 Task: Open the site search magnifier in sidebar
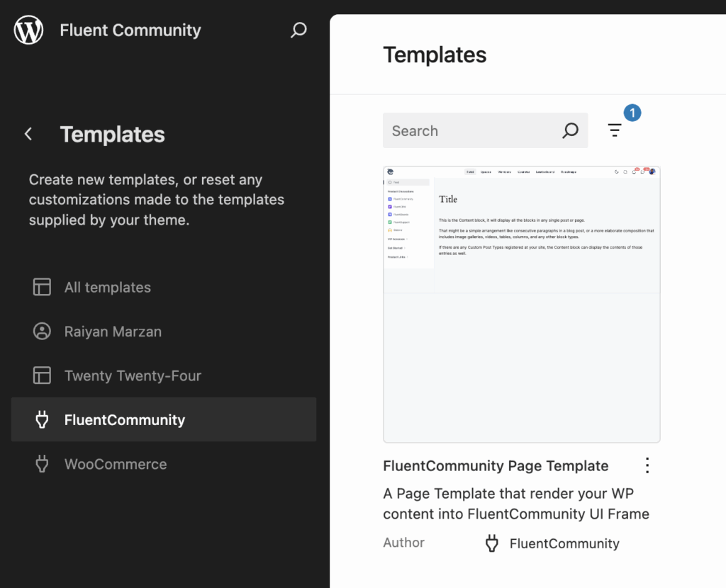[298, 30]
